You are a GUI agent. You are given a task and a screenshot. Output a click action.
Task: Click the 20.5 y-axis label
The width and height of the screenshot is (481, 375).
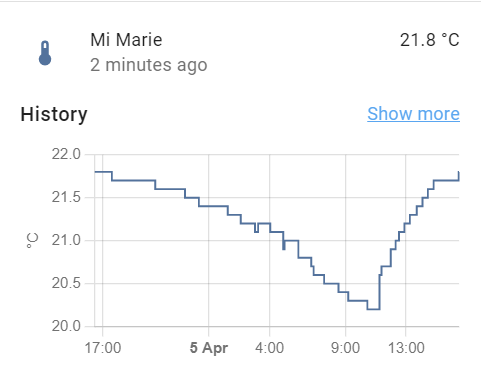66,283
